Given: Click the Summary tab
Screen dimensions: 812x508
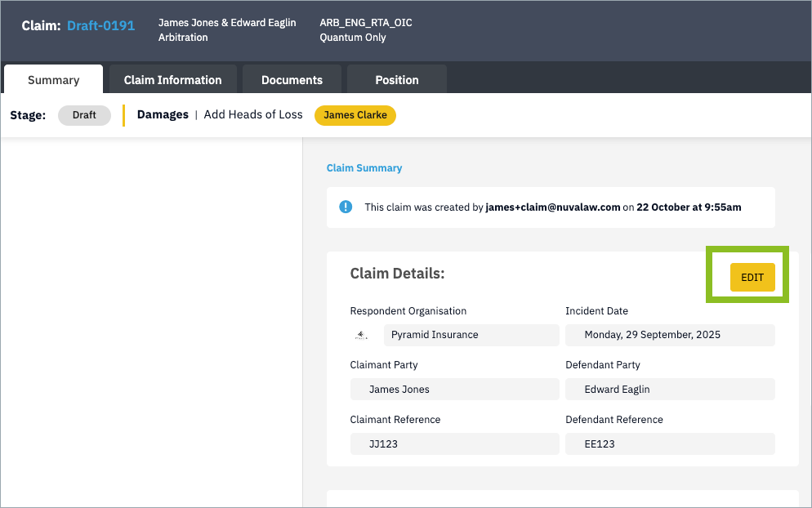Looking at the screenshot, I should (x=53, y=79).
